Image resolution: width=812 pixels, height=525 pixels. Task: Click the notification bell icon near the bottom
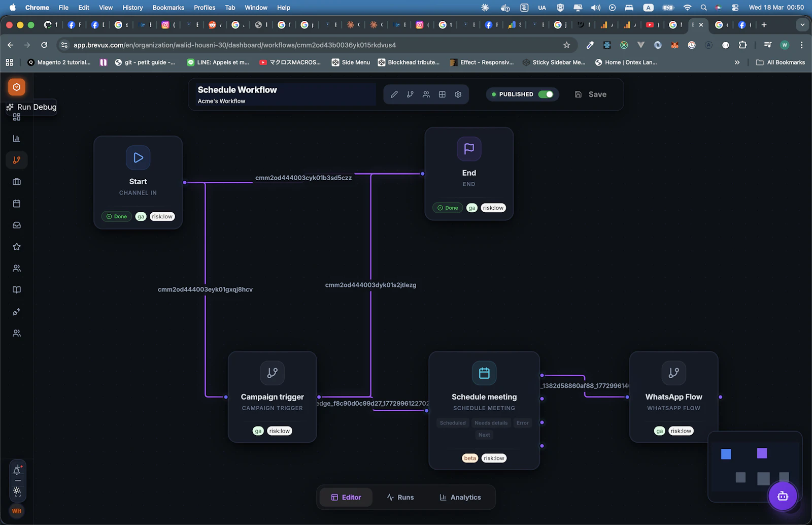[x=17, y=469]
